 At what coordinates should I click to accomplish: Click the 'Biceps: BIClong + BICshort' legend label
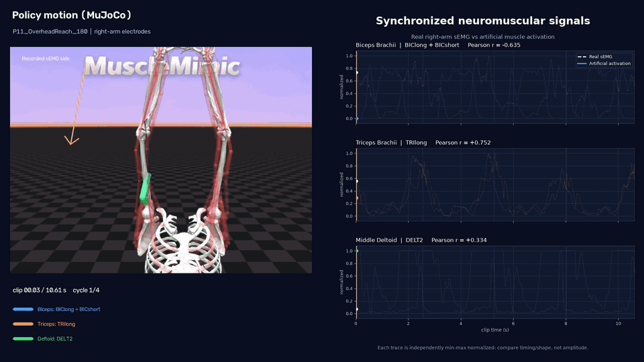point(68,310)
